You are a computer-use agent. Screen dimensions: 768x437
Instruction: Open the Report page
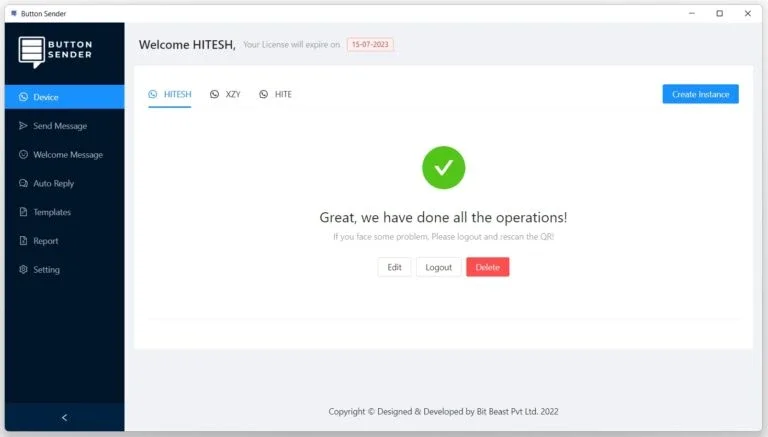[65, 241]
